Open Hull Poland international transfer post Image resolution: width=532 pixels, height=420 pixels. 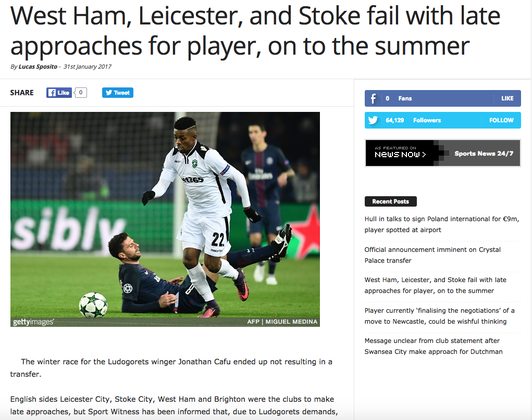[441, 224]
